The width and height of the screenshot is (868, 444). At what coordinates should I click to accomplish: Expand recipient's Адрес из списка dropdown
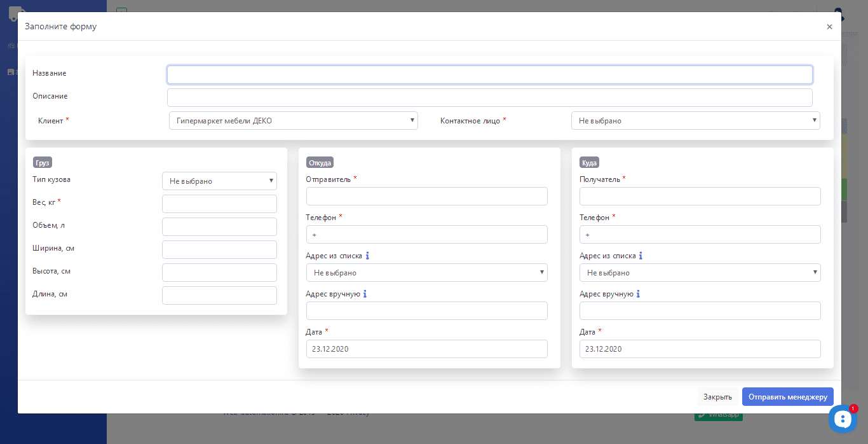(x=700, y=272)
